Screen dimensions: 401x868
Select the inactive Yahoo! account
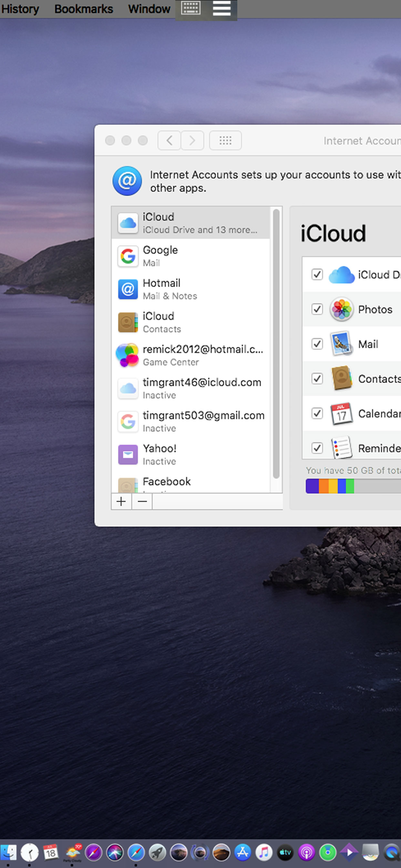click(190, 454)
